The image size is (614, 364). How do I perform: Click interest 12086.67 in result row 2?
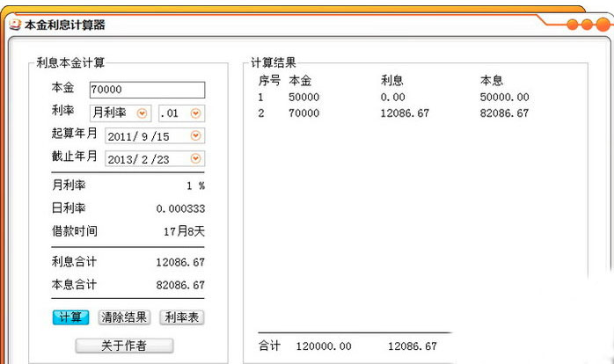pos(405,113)
